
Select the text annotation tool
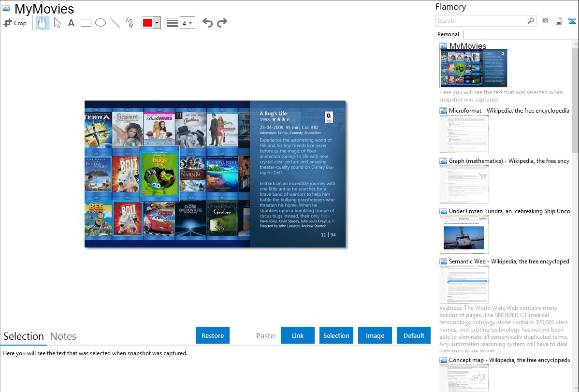tap(71, 23)
